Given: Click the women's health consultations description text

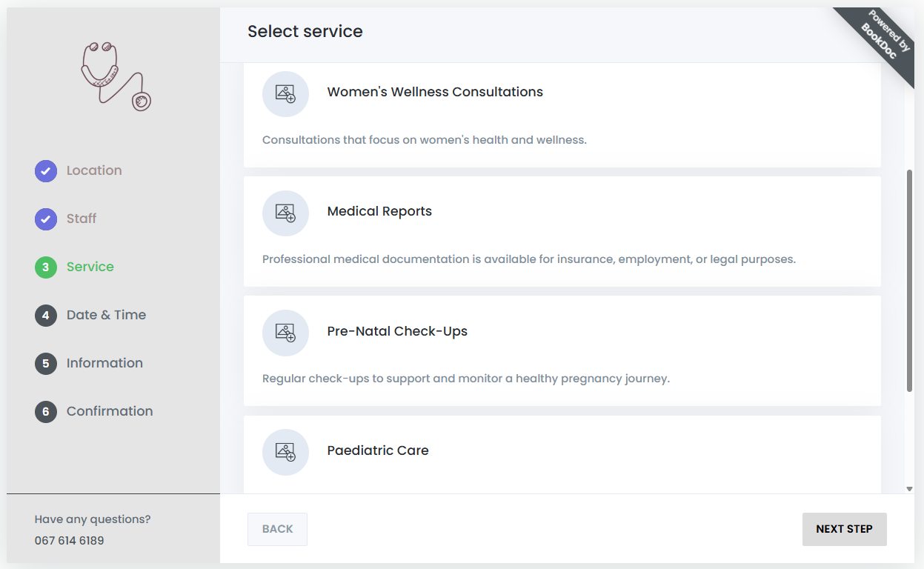Looking at the screenshot, I should point(425,140).
